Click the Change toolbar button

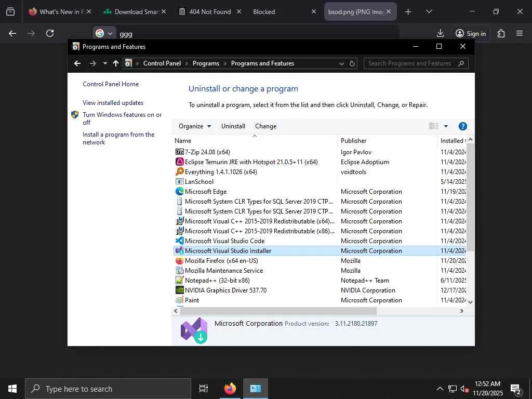pyautogui.click(x=265, y=126)
